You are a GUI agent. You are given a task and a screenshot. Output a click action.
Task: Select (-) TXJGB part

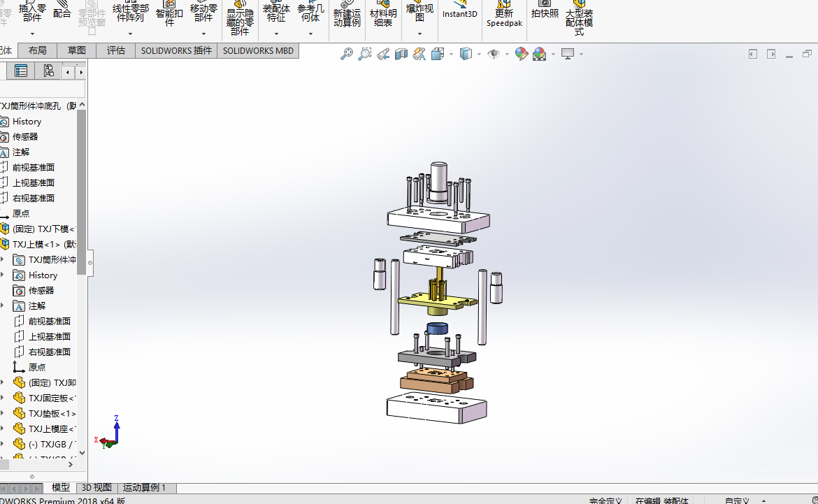tap(52, 444)
